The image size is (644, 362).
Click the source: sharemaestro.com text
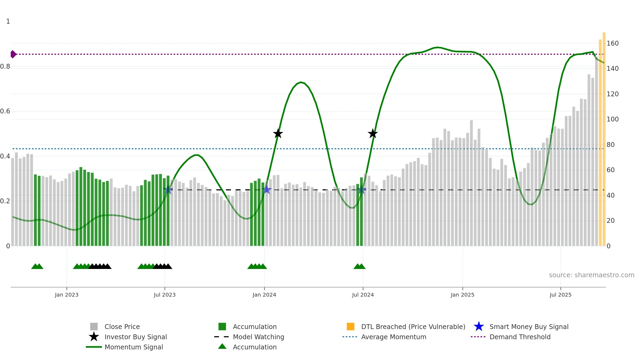pos(592,275)
